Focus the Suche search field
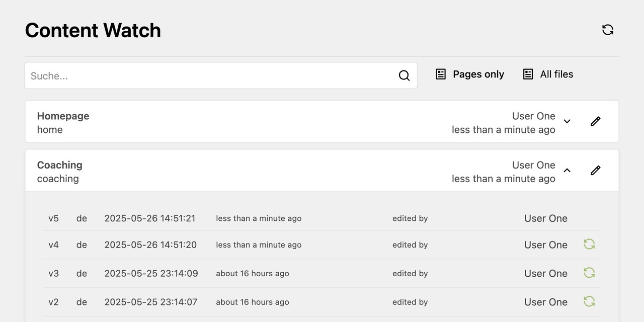 click(x=221, y=75)
